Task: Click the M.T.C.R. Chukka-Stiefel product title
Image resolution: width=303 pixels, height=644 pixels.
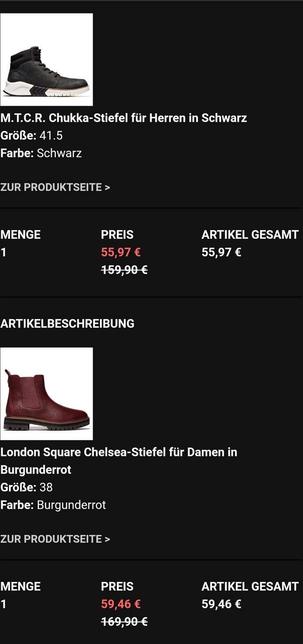Action: click(123, 118)
